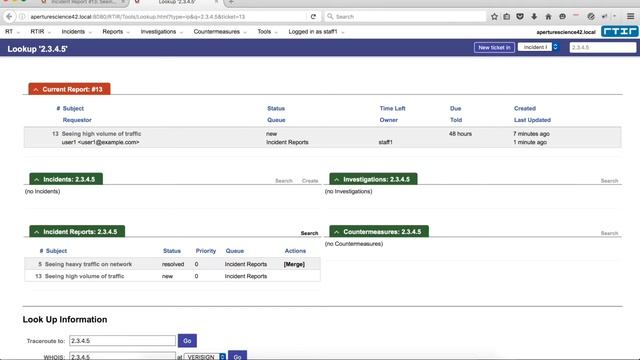
Task: Open the Firefox hamburger menu
Action: pos(631,17)
